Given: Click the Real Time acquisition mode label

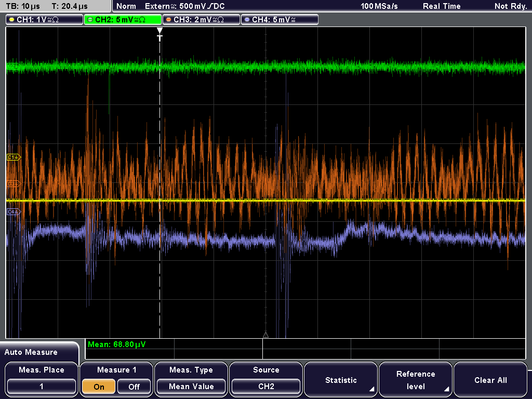Looking at the screenshot, I should coord(442,6).
